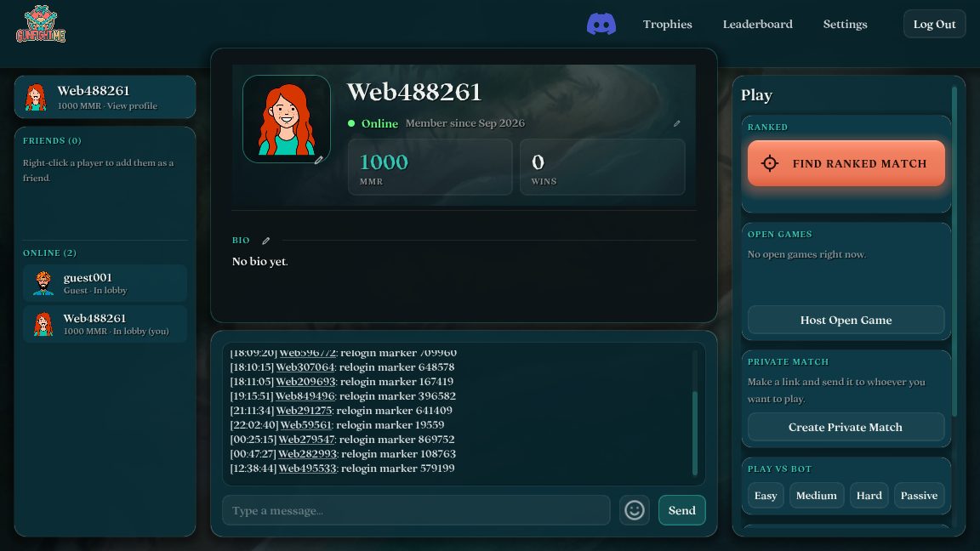Click the sidebar profile card avatar
980x551 pixels.
point(36,98)
